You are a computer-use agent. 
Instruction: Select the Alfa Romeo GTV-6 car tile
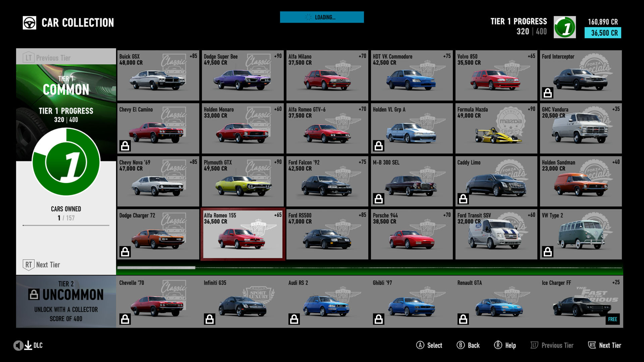click(327, 128)
